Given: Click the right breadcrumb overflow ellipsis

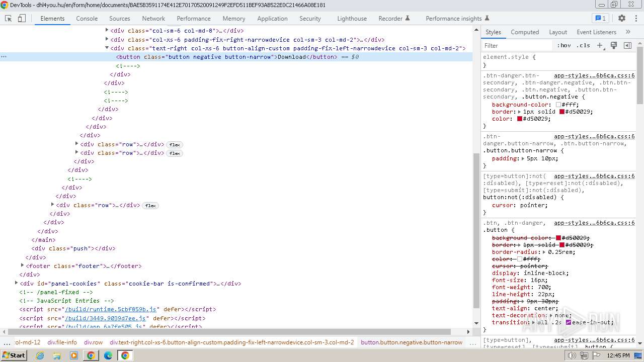Looking at the screenshot, I should [472, 342].
